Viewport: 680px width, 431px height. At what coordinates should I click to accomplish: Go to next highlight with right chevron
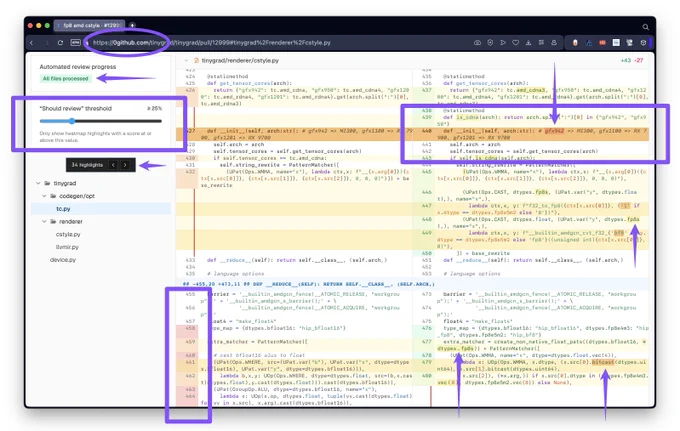125,165
